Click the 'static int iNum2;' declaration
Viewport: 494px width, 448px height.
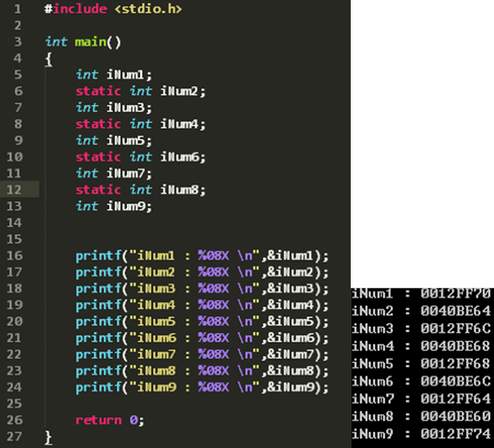point(140,91)
